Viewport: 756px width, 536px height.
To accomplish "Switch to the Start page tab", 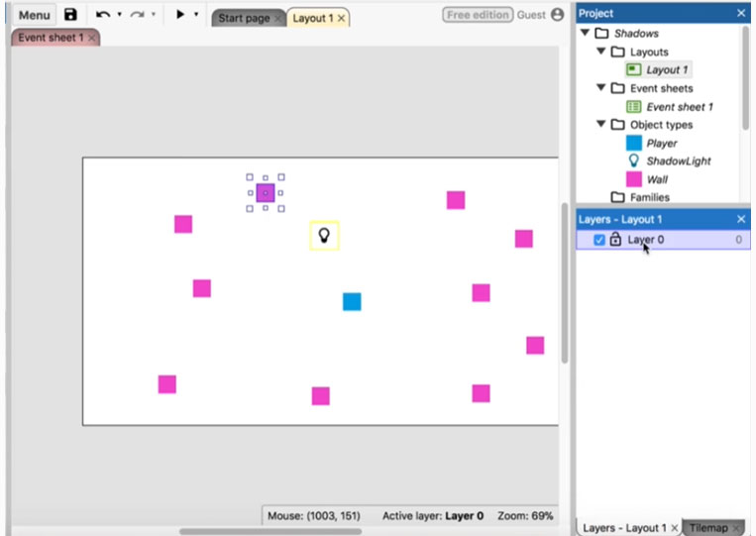I will 244,18.
